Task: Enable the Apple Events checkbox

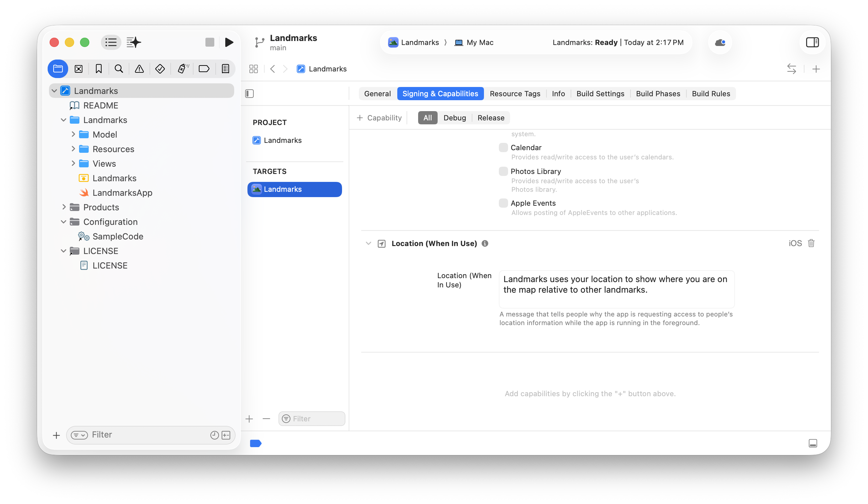Action: pos(503,203)
